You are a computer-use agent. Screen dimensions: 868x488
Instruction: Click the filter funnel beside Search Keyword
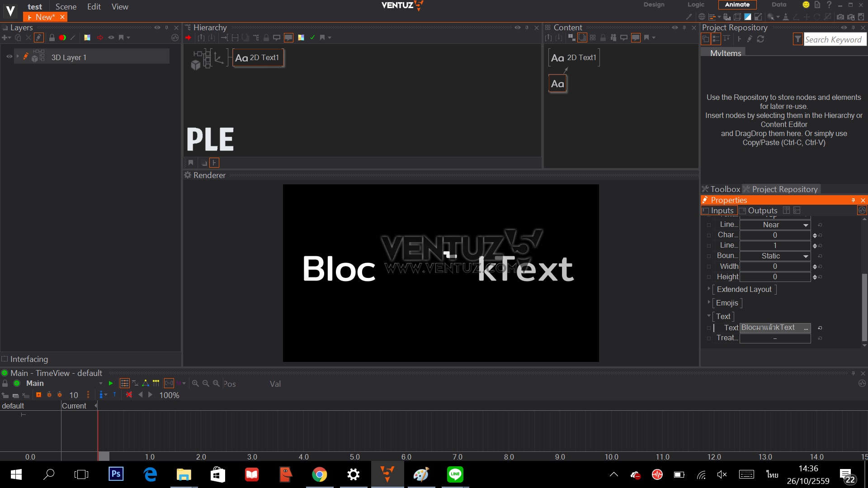click(x=797, y=39)
